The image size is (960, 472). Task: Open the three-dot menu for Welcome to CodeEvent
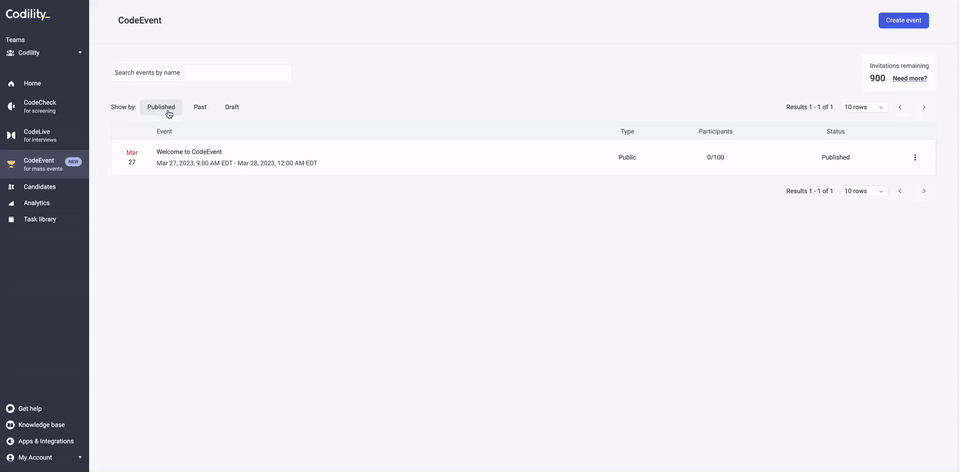click(x=915, y=157)
